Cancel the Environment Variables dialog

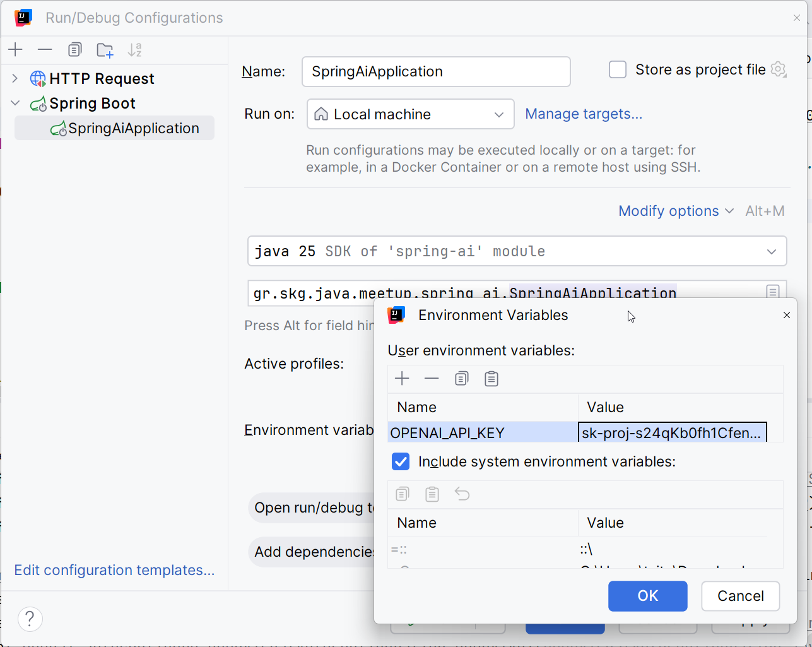[741, 596]
